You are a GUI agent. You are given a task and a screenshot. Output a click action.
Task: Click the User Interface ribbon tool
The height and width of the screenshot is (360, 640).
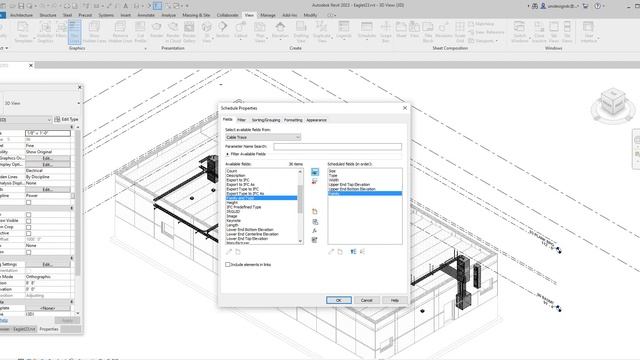588,32
